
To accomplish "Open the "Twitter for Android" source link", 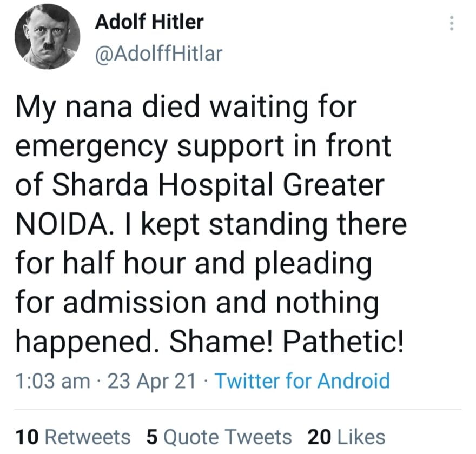I will pos(302,381).
